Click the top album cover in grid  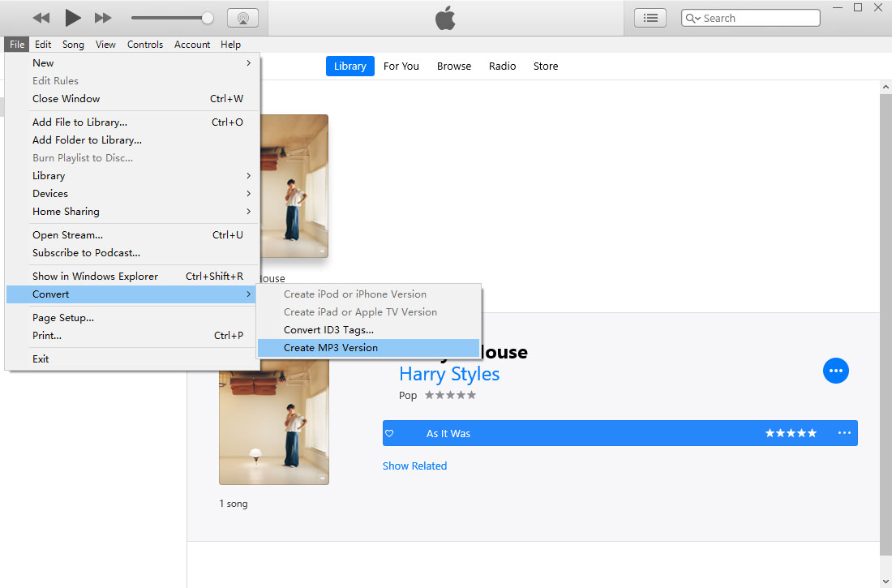[x=294, y=187]
